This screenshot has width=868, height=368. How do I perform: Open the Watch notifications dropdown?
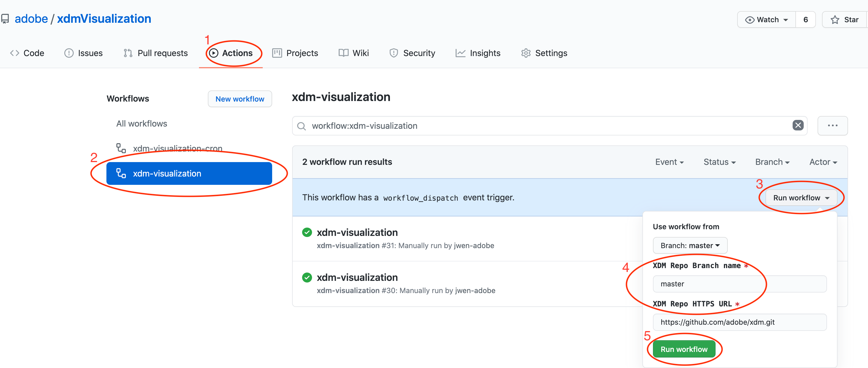point(766,20)
